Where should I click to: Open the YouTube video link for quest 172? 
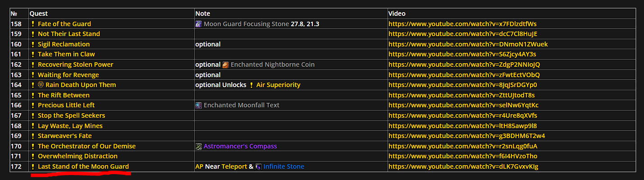(463, 166)
